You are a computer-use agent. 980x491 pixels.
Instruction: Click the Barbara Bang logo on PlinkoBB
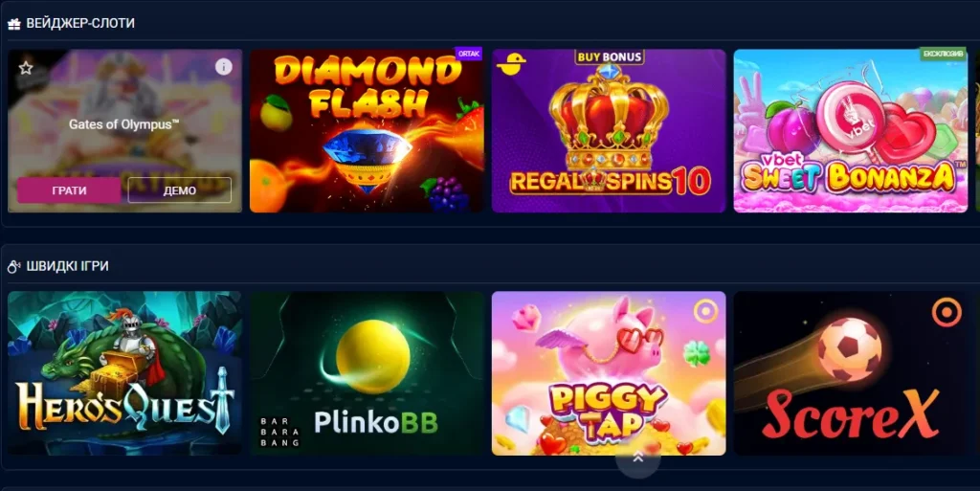(x=279, y=432)
